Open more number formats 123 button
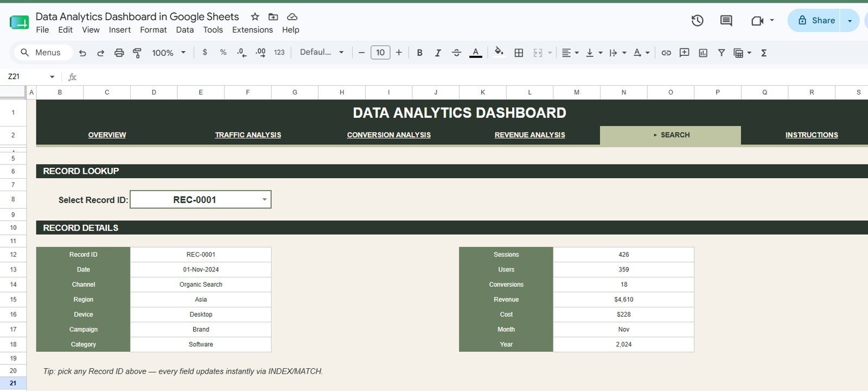Viewport: 868px width, 391px height. pos(279,53)
